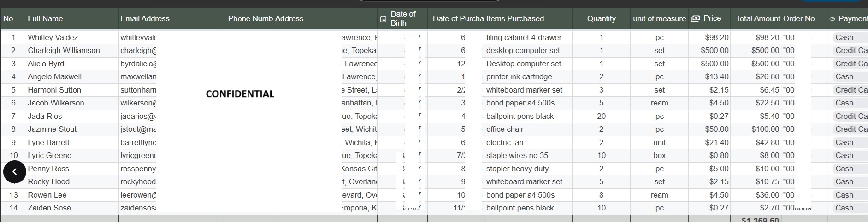Open the Cash payment dropdown for Whitley Valdez
This screenshot has height=222, width=868.
pos(848,37)
